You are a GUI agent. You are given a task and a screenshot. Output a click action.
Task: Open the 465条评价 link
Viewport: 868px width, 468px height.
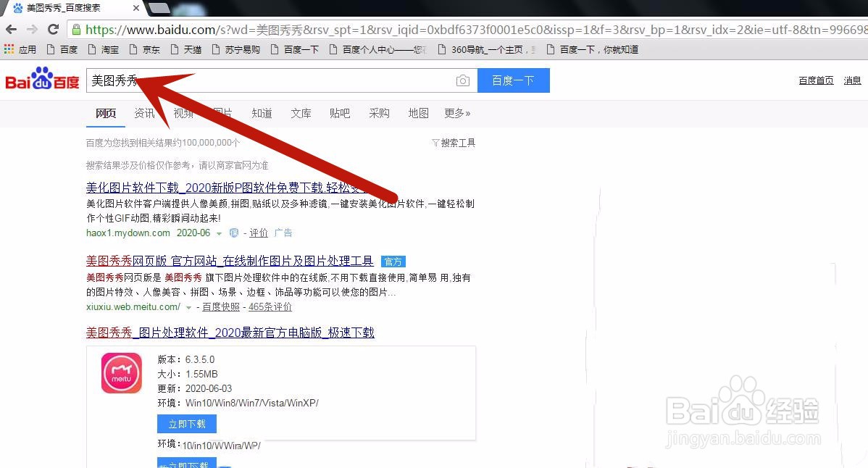(x=270, y=306)
